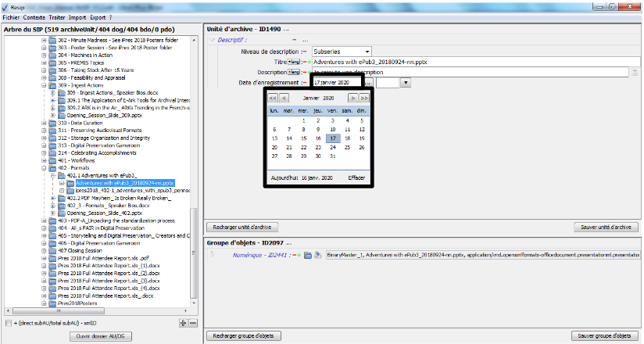This screenshot has width=644, height=344.
Task: Expand the Numérique ID2441 disclosure triangle
Action: point(211,255)
